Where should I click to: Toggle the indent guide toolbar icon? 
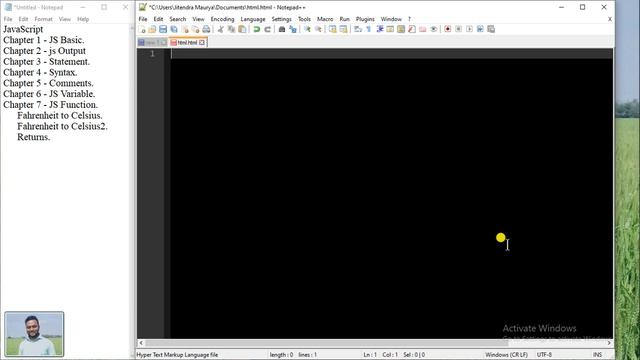380,29
